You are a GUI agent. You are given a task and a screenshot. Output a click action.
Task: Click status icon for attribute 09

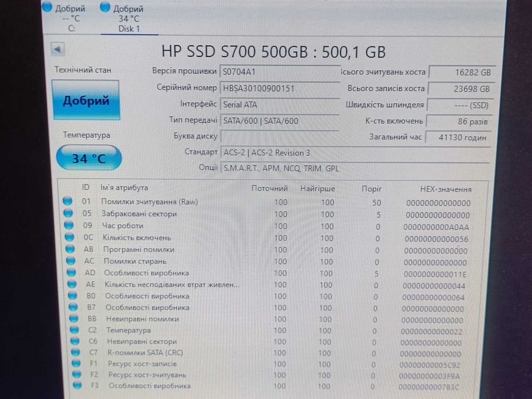[x=69, y=225]
